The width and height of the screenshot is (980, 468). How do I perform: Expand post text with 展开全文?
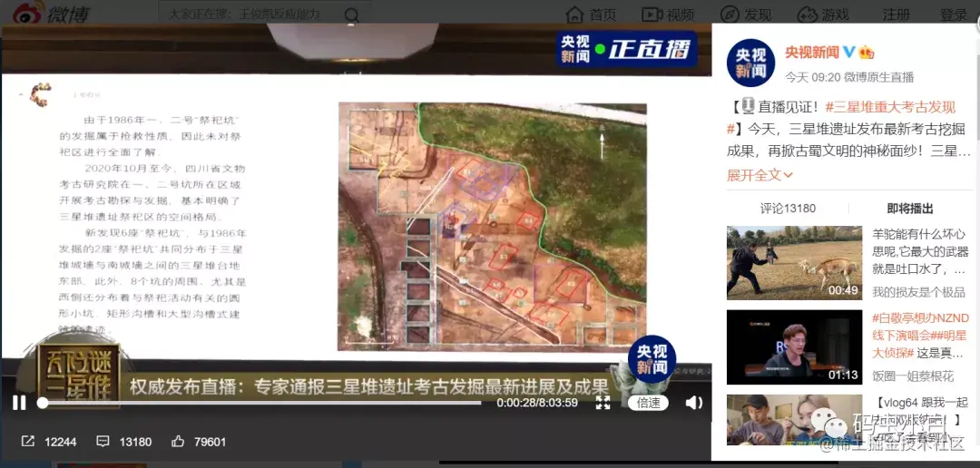759,175
